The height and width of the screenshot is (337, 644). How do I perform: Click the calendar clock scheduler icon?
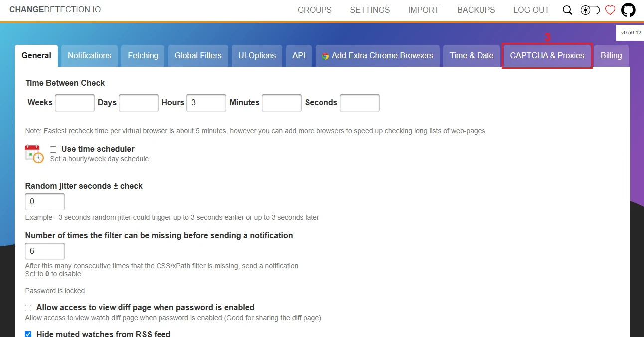pos(34,154)
